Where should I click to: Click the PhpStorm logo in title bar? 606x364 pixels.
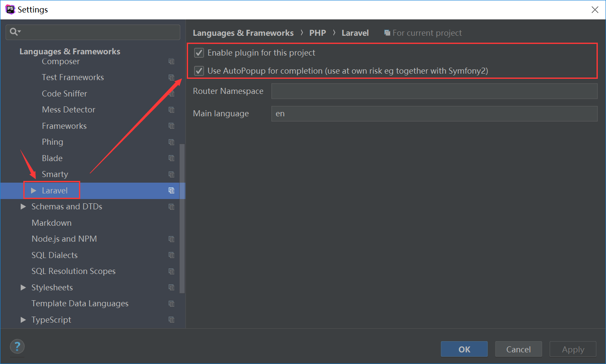tap(10, 9)
